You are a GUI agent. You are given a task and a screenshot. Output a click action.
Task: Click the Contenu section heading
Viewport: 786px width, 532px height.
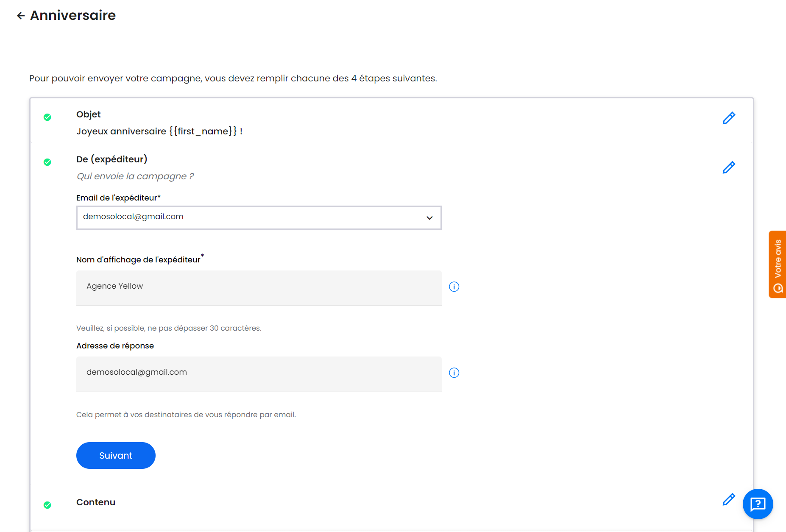pyautogui.click(x=96, y=502)
